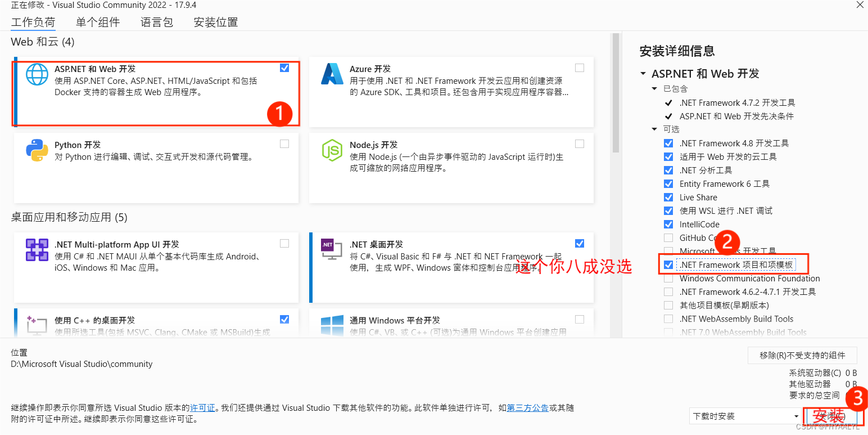Toggle .NET Framework 项目和项模板 checkbox
Viewport: 868px width, 435px height.
[x=668, y=265]
